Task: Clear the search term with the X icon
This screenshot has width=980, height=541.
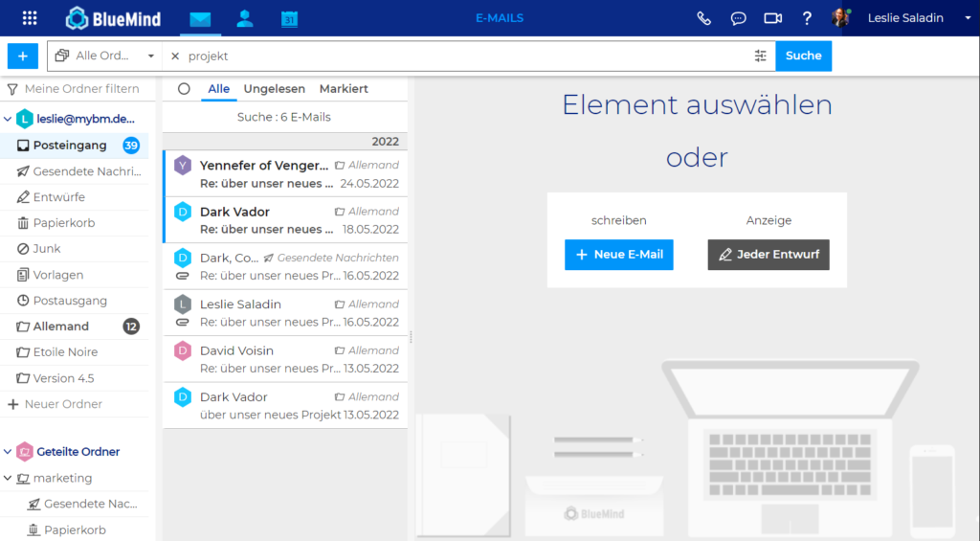Action: pos(175,56)
